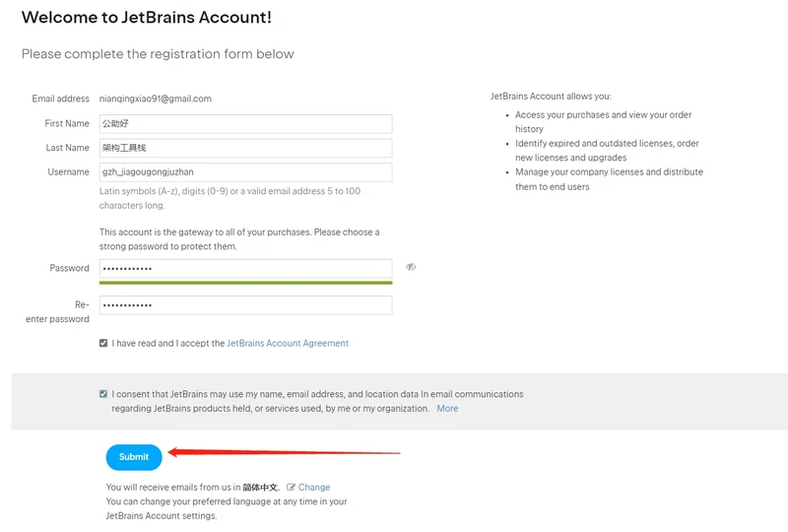The image size is (788, 532).
Task: Toggle password visibility eye icon
Action: pyautogui.click(x=411, y=267)
